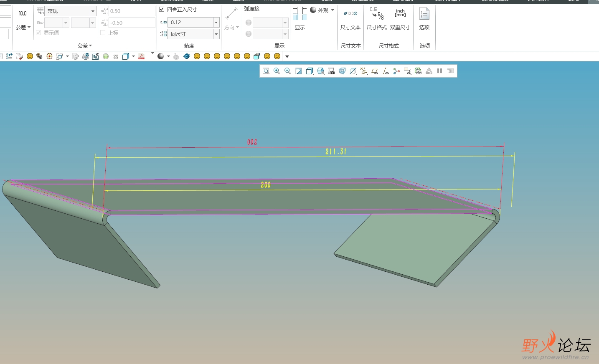Open the quick toolbar customize arrow
The image size is (599, 364).
[287, 56]
